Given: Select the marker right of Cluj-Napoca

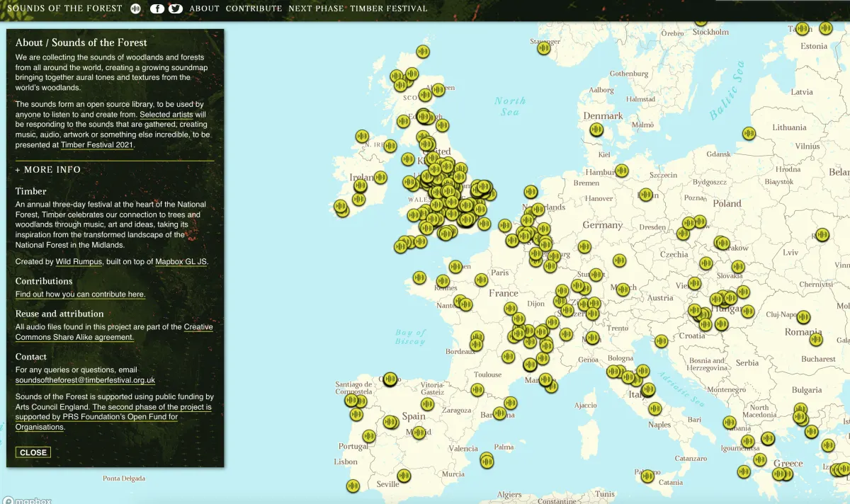Looking at the screenshot, I should click(803, 316).
